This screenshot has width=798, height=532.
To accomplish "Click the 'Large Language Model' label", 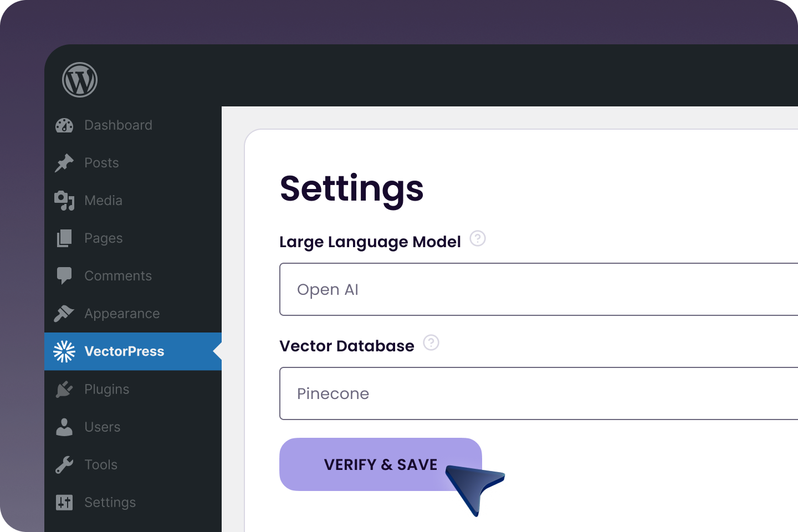I will tap(370, 242).
